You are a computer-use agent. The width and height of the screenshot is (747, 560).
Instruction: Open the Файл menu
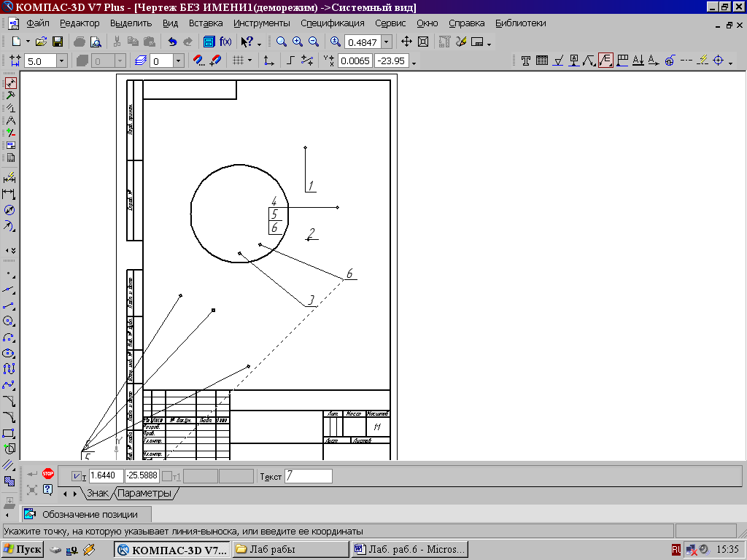[x=38, y=23]
